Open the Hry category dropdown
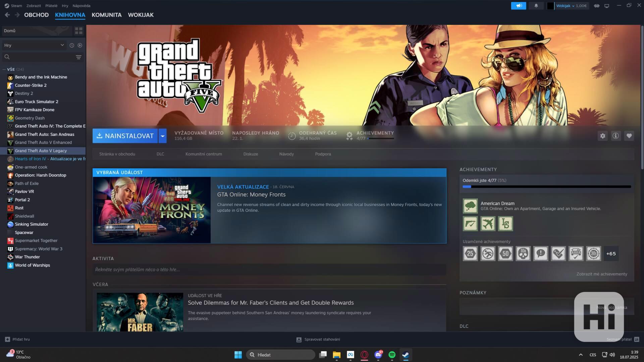 click(34, 45)
